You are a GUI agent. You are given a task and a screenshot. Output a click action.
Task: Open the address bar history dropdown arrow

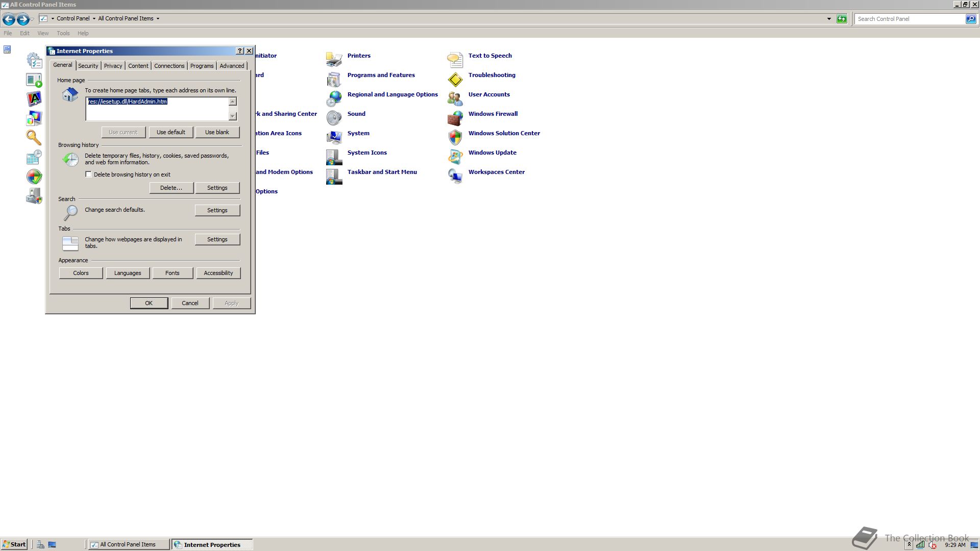[x=829, y=19]
